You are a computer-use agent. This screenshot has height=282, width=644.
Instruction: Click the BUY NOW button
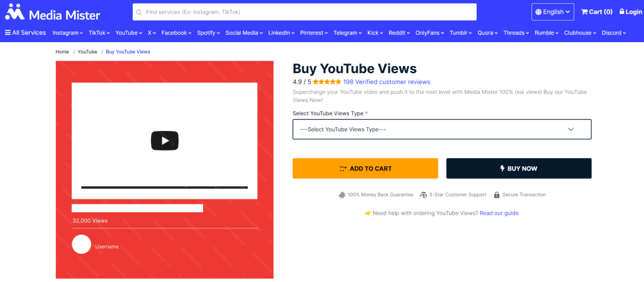tap(519, 169)
